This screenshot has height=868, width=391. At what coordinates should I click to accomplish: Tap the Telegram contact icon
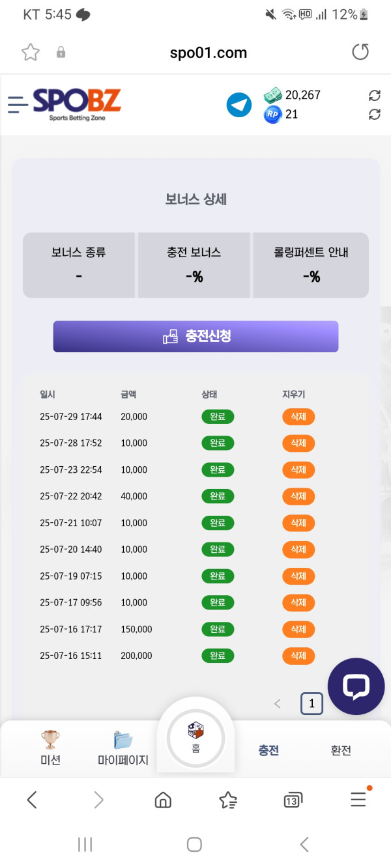click(239, 105)
